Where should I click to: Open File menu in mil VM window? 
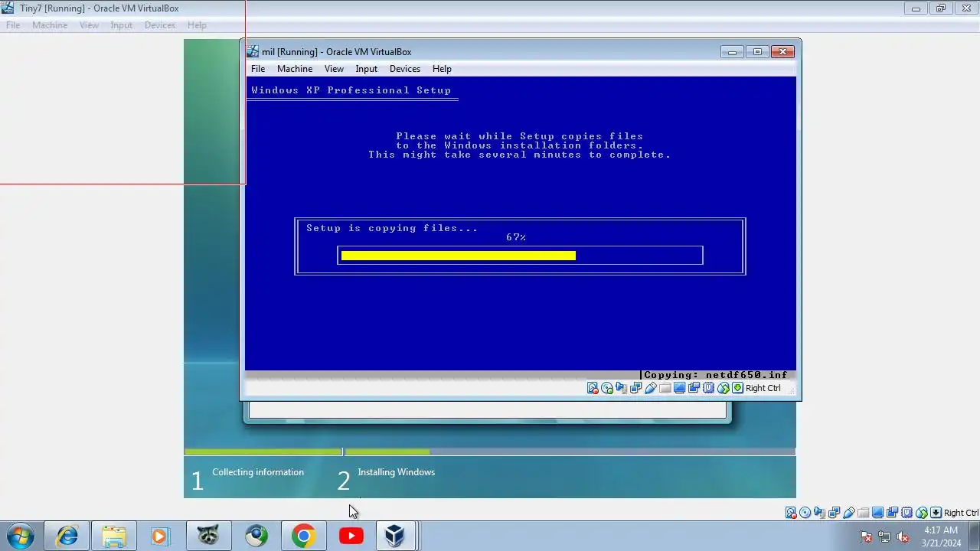[x=258, y=69]
